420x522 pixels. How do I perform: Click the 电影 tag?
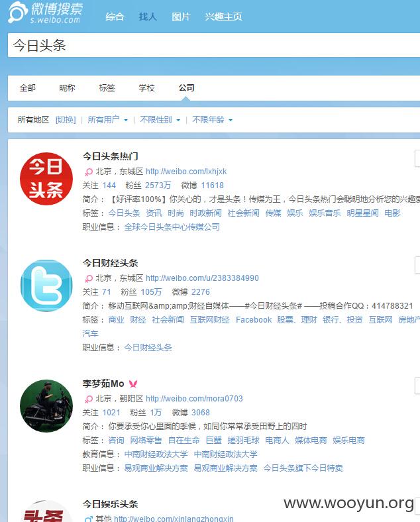click(x=392, y=213)
